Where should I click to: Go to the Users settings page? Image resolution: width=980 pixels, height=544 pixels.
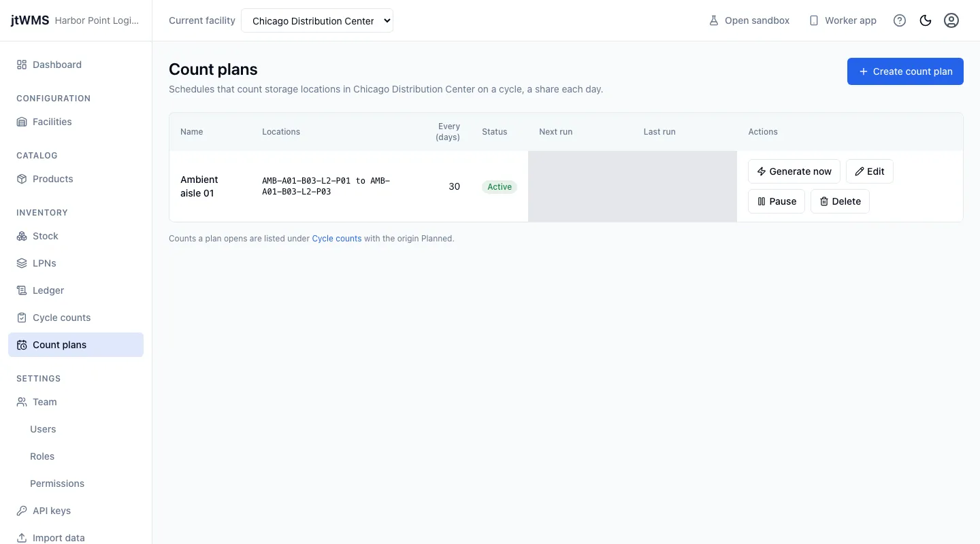(43, 429)
